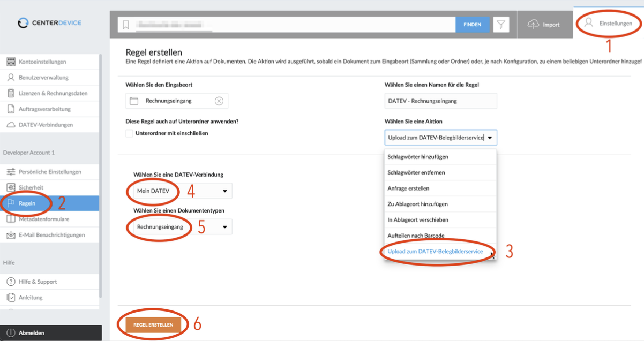The width and height of the screenshot is (644, 341).
Task: Click the Einstellungen user icon
Action: coord(589,23)
